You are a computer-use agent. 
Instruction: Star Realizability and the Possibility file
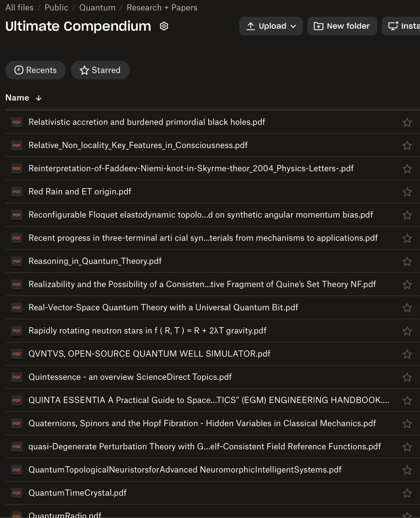[407, 284]
